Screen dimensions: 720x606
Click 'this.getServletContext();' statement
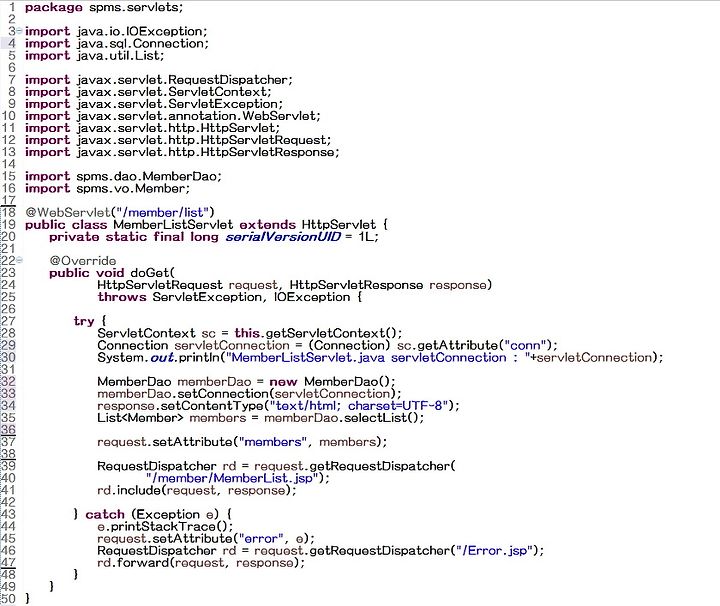[x=318, y=333]
